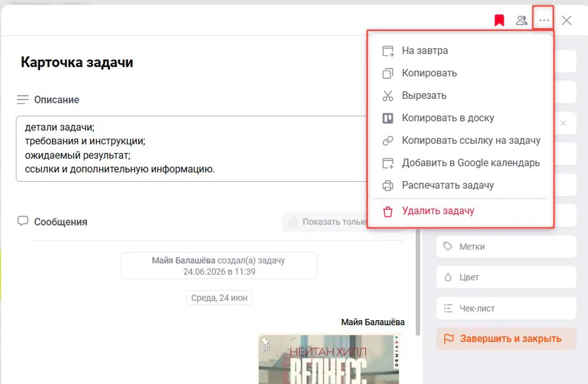The height and width of the screenshot is (384, 588).
Task: Open the 'Метки' labels button
Action: click(506, 247)
